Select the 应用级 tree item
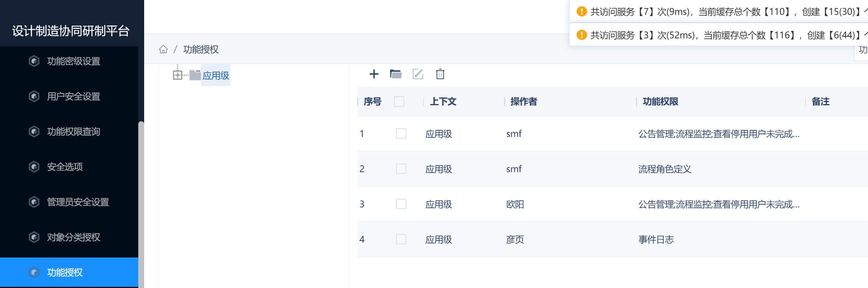The width and height of the screenshot is (868, 288). 216,76
